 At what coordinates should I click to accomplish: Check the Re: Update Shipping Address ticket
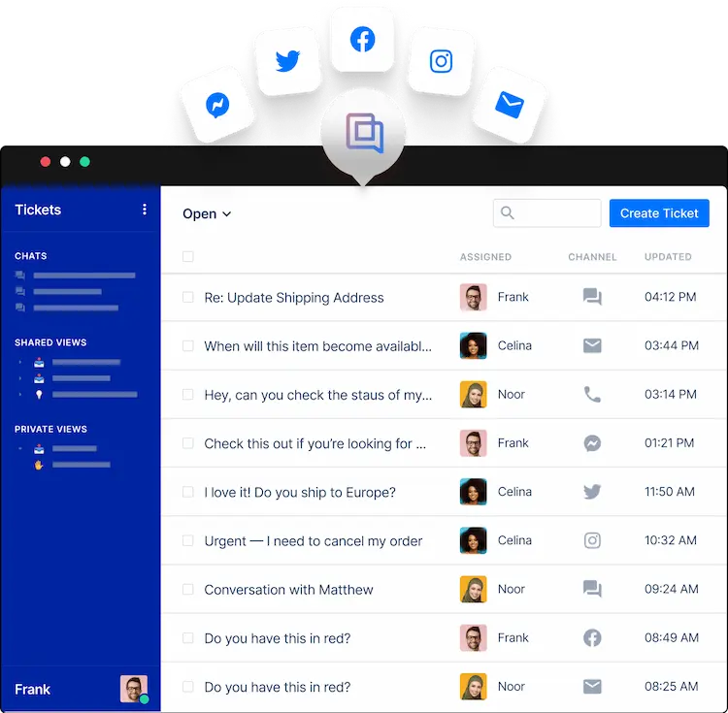tap(188, 297)
